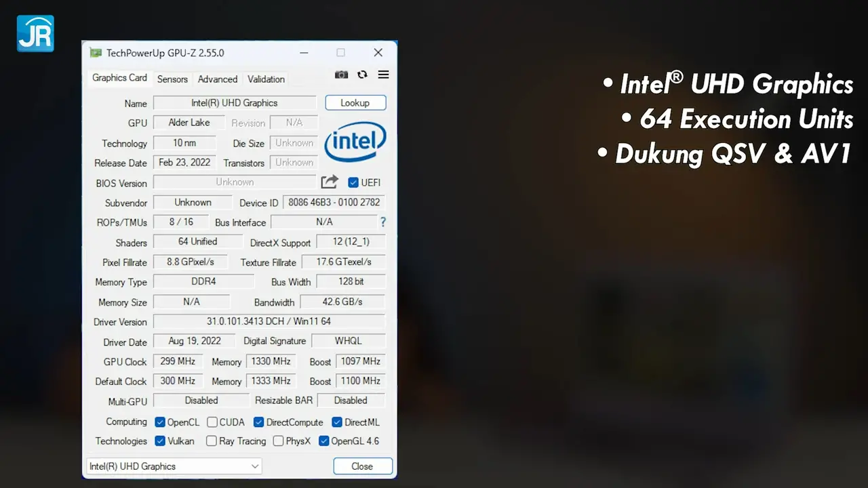Click the Device ID value field
This screenshot has width=868, height=488.
334,202
